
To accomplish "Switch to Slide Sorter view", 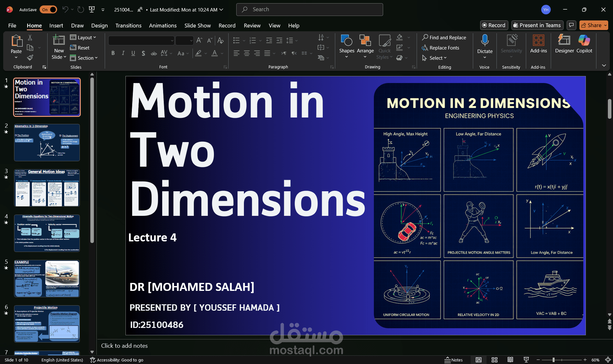I will coord(494,360).
